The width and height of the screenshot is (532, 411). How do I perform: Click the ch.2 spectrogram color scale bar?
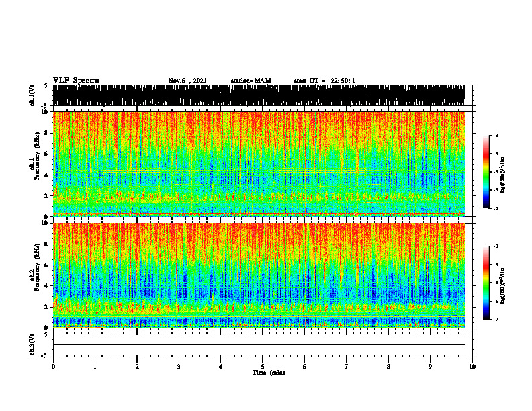tap(486, 283)
